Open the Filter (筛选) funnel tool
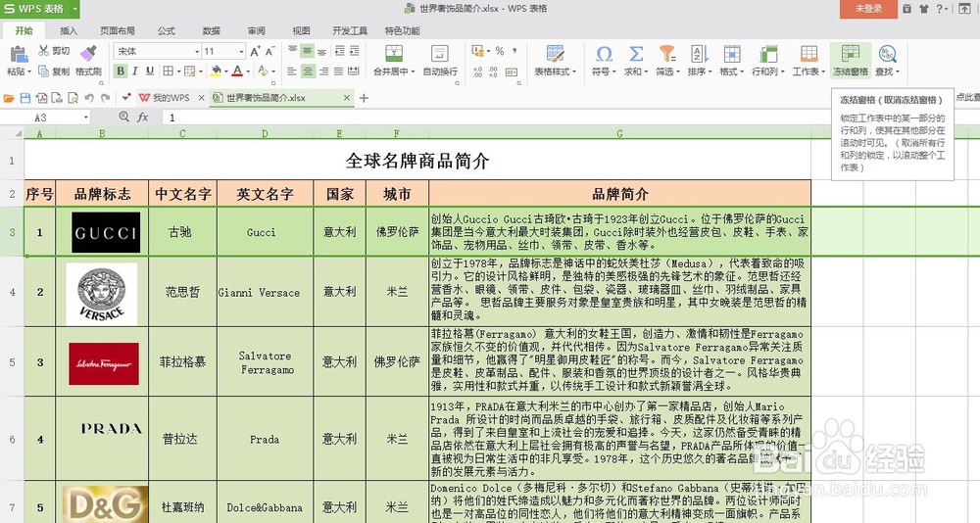Image resolution: width=980 pixels, height=523 pixels. click(x=667, y=61)
